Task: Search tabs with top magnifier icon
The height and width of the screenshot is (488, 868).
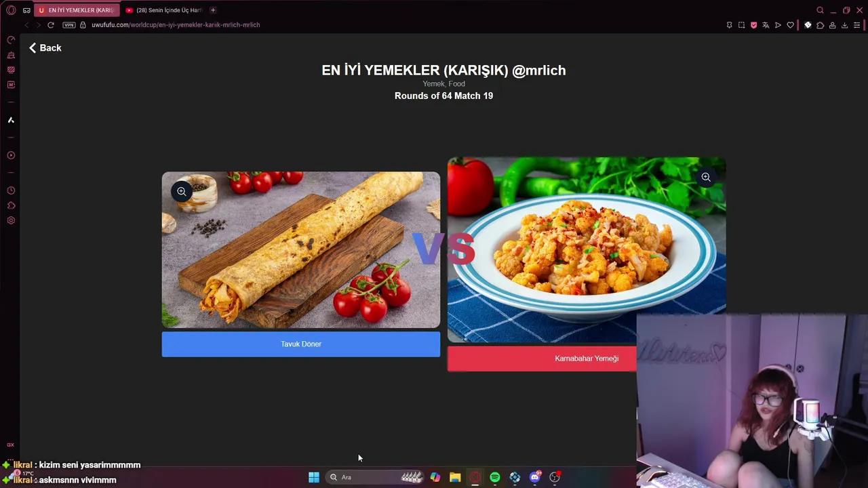Action: (820, 10)
